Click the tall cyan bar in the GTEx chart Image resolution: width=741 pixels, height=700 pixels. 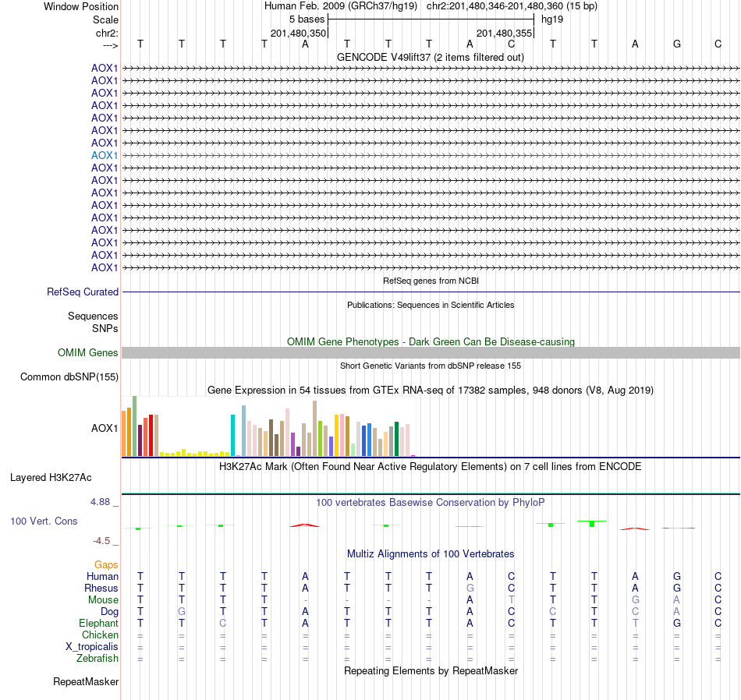[232, 435]
